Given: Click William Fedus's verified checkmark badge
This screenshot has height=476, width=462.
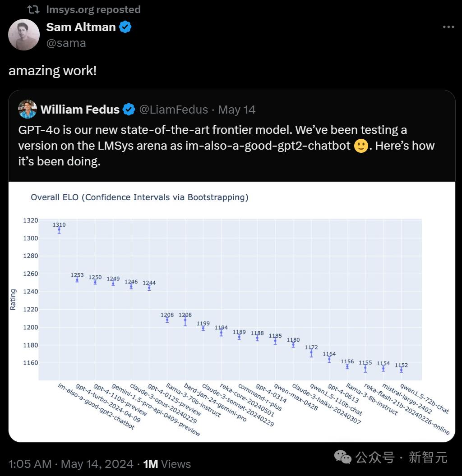Looking at the screenshot, I should [129, 110].
